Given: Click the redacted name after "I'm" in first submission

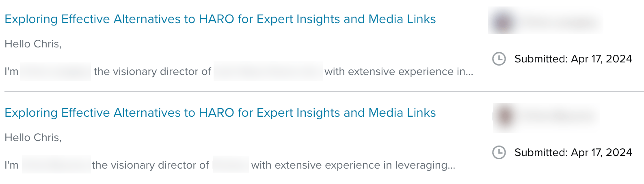Looking at the screenshot, I should pyautogui.click(x=56, y=72).
